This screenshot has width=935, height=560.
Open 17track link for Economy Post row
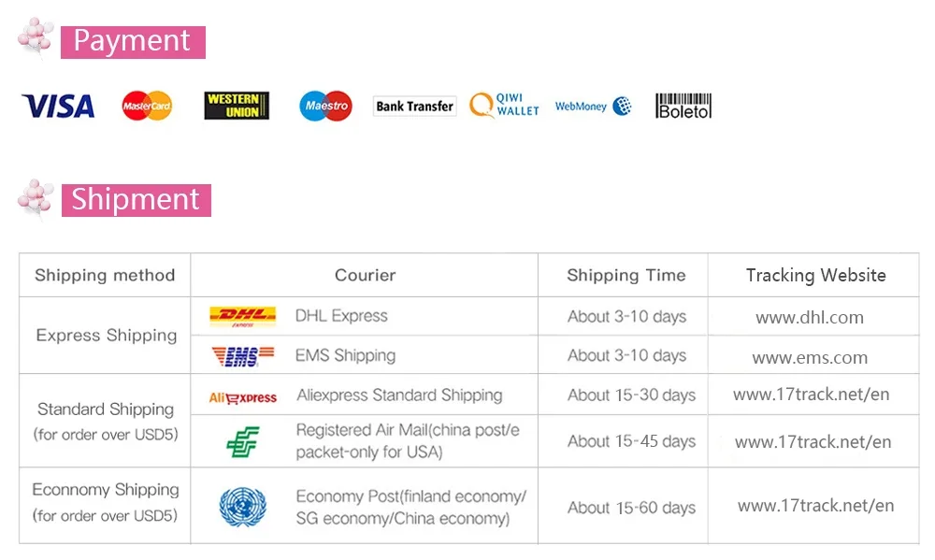815,506
